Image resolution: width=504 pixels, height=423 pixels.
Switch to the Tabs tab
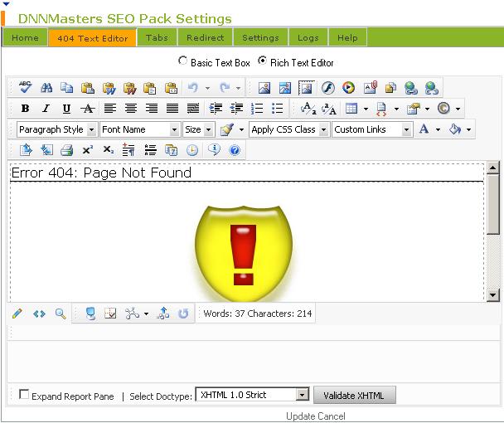click(157, 37)
